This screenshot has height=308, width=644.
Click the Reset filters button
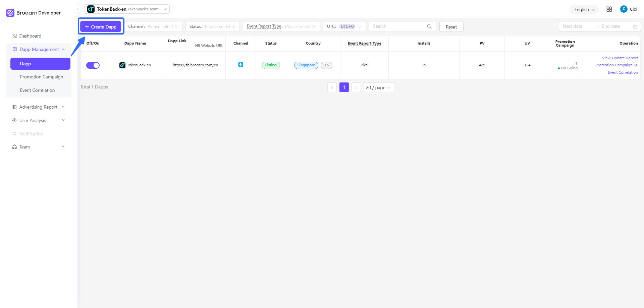[451, 27]
